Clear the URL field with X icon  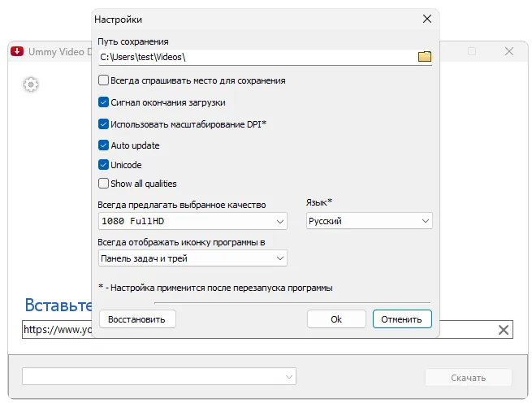pos(504,330)
